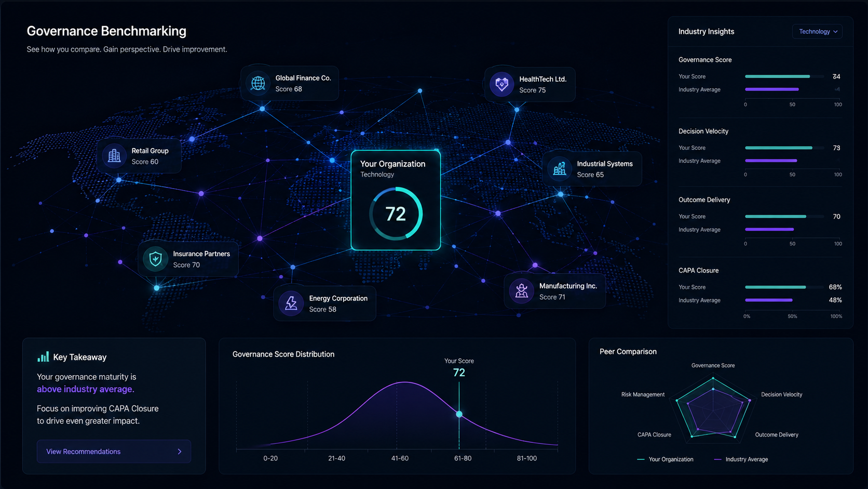Click the Governance Score Your Score bar
The height and width of the screenshot is (489, 868).
point(777,76)
